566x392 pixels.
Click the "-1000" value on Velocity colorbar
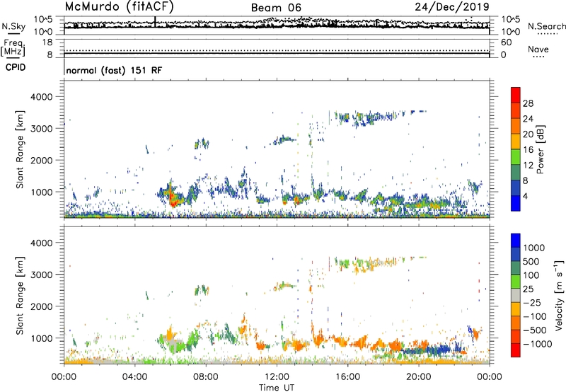[x=537, y=344]
